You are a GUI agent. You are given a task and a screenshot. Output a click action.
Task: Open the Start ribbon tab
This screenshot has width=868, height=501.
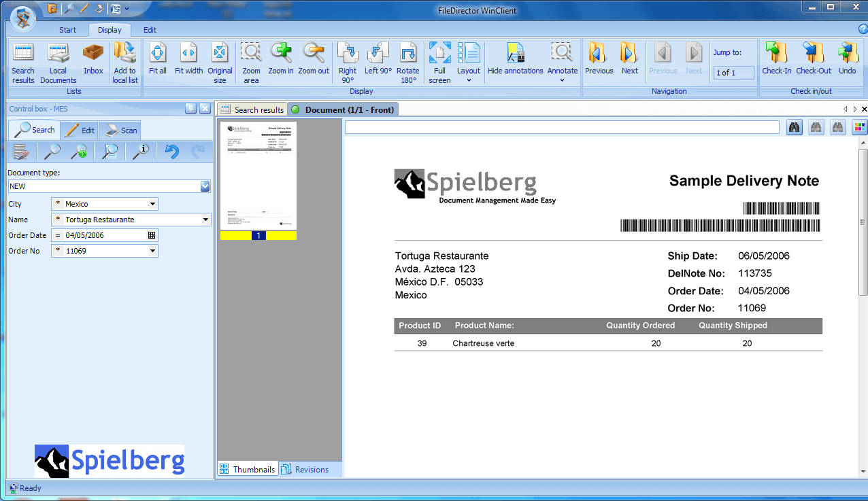tap(67, 30)
